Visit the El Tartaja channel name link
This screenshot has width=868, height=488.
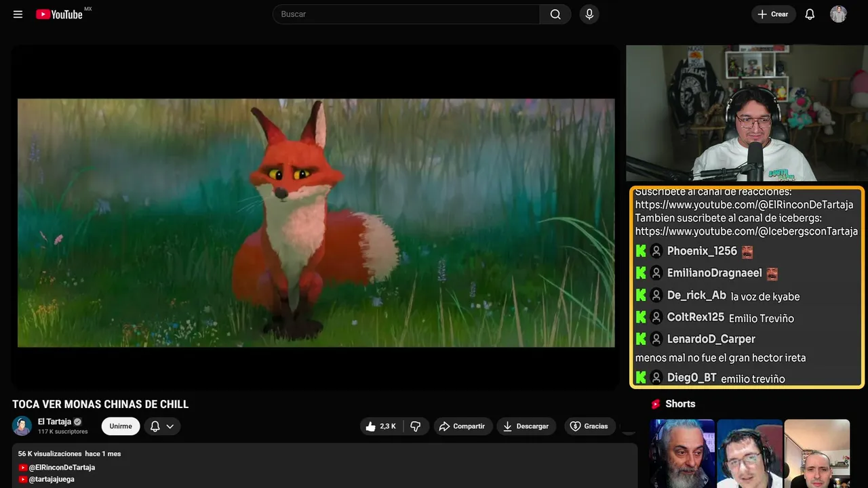tap(54, 422)
